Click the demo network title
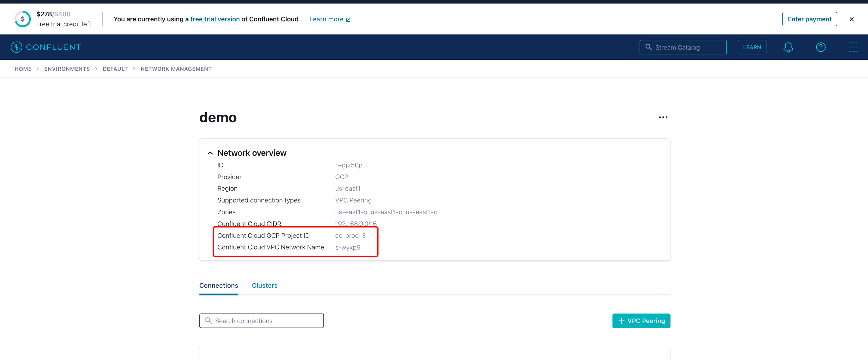This screenshot has height=360, width=868. (x=218, y=117)
